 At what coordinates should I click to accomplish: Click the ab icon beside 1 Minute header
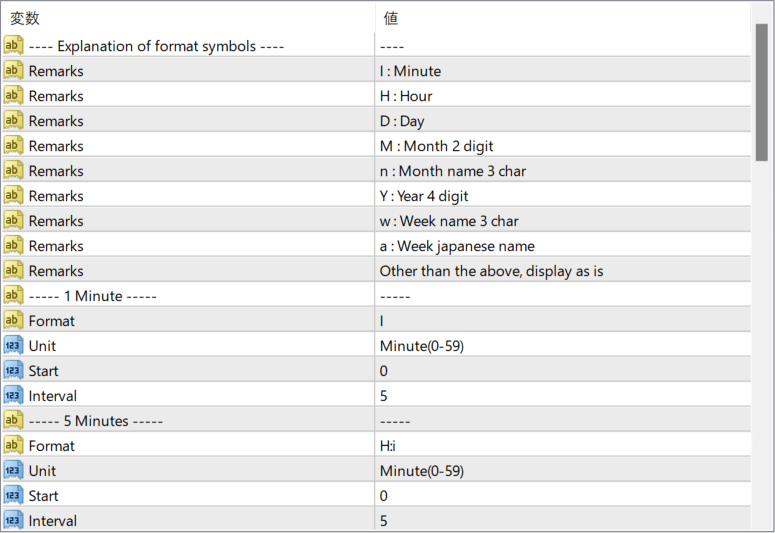click(x=13, y=296)
